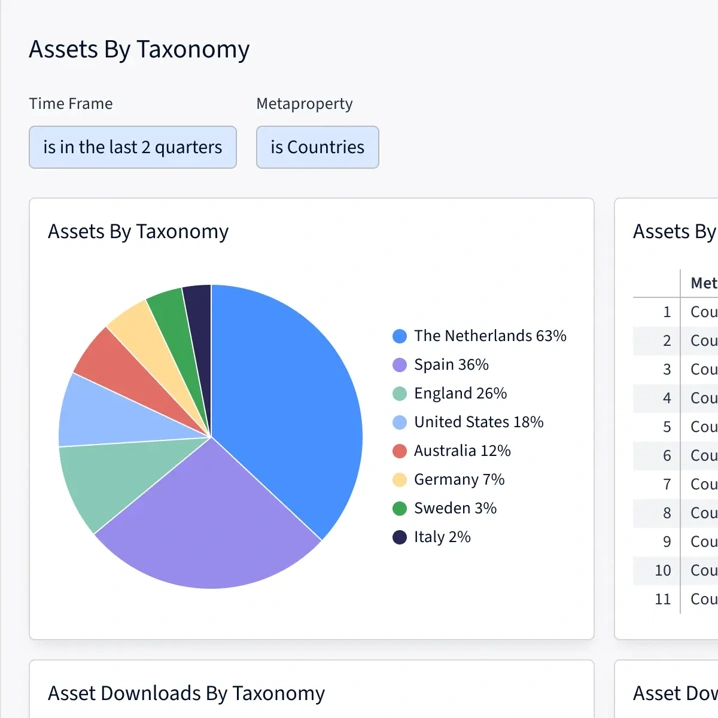718x718 pixels.
Task: Toggle England legend entry
Action: pos(460,394)
